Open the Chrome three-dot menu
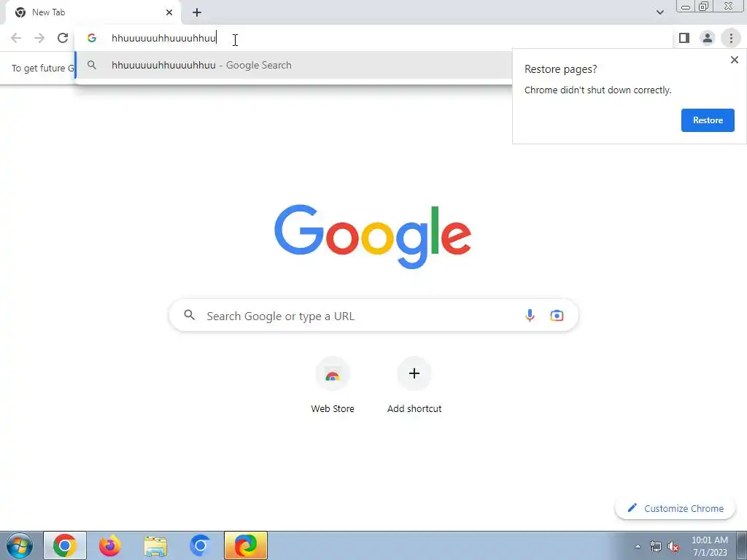The height and width of the screenshot is (560, 747). [x=731, y=38]
